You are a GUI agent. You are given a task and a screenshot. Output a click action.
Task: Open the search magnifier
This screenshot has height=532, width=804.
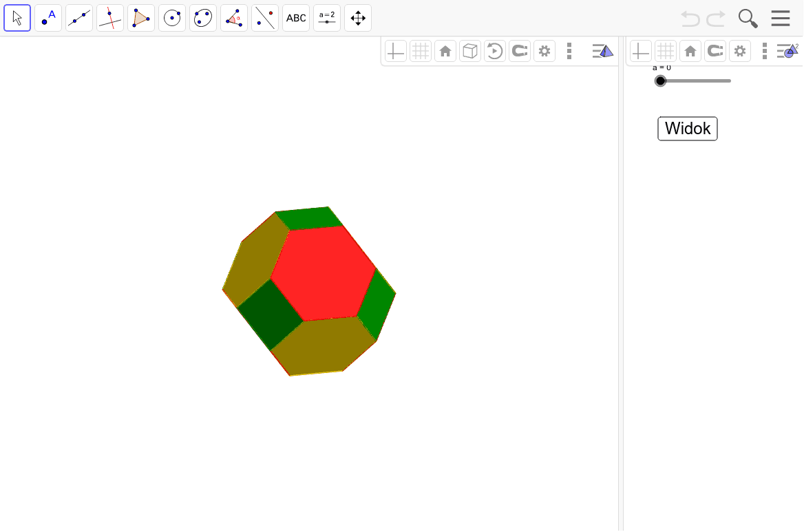coord(748,19)
